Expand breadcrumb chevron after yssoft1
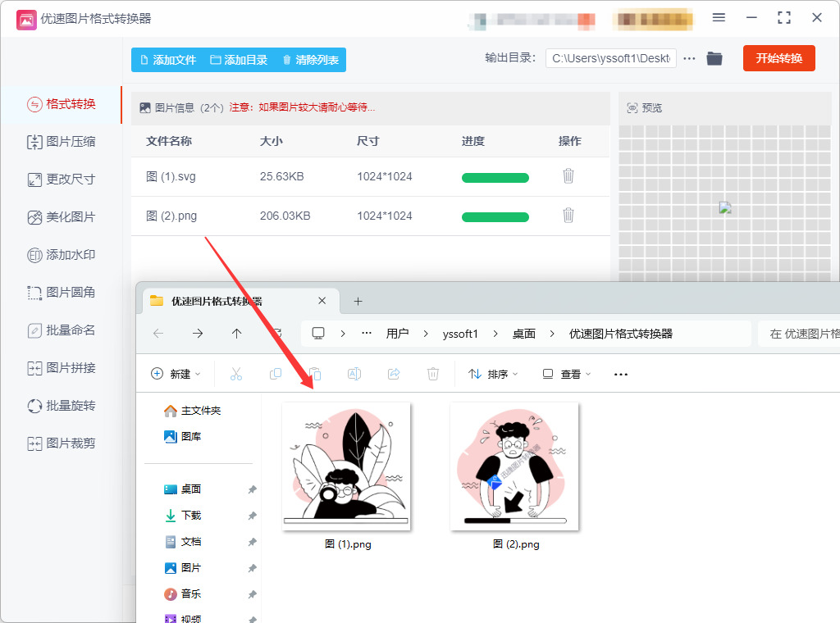The image size is (840, 623). point(495,334)
